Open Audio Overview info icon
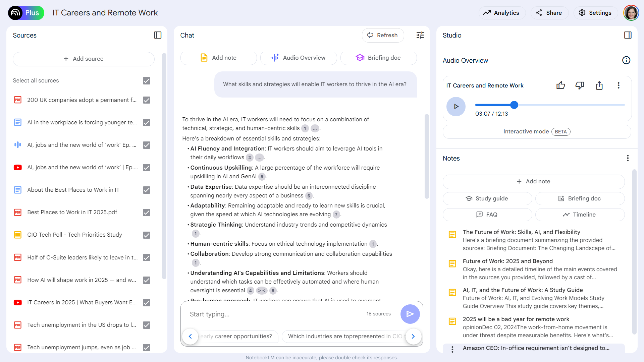 pyautogui.click(x=626, y=60)
